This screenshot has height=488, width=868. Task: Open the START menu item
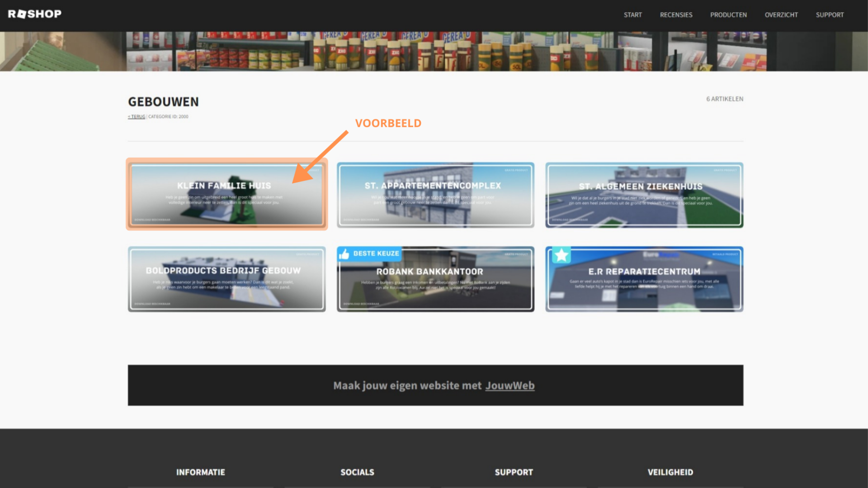point(632,15)
